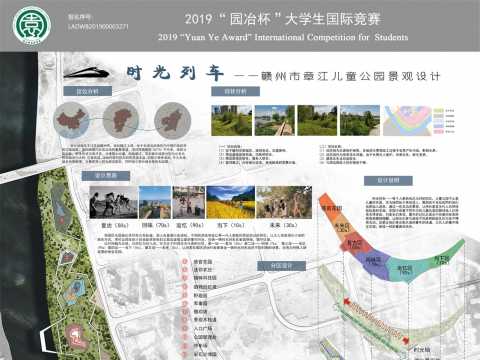480x360 pixels.
Task: Click the lower red entrance arrow on the plan
Action: click(x=406, y=340)
